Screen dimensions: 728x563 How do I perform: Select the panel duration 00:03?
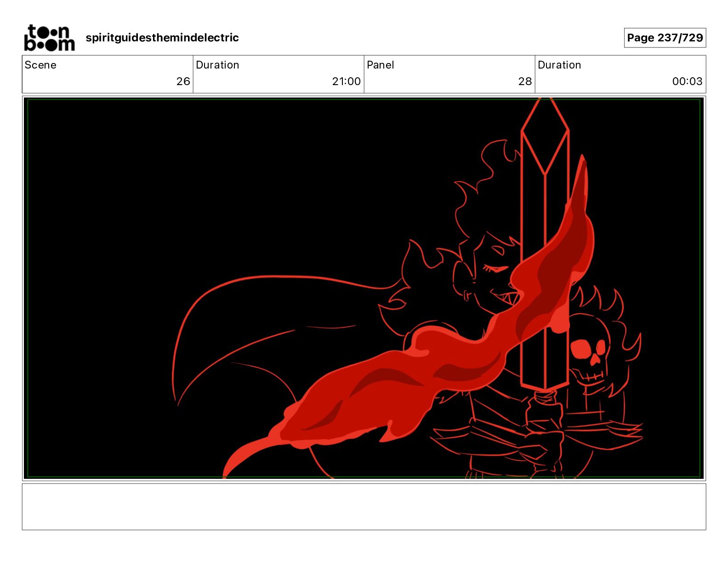click(x=687, y=81)
